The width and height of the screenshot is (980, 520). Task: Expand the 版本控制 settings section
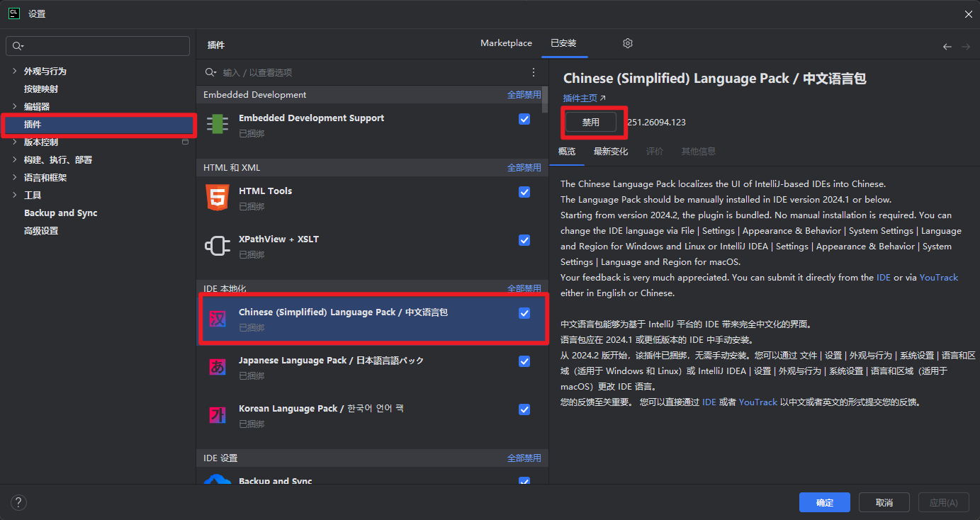point(15,142)
